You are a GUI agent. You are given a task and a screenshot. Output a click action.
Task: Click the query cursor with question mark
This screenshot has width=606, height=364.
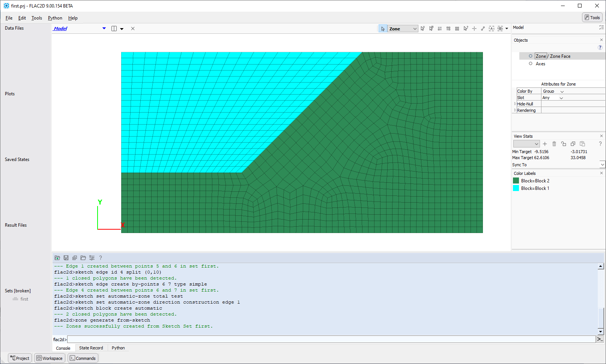466,29
